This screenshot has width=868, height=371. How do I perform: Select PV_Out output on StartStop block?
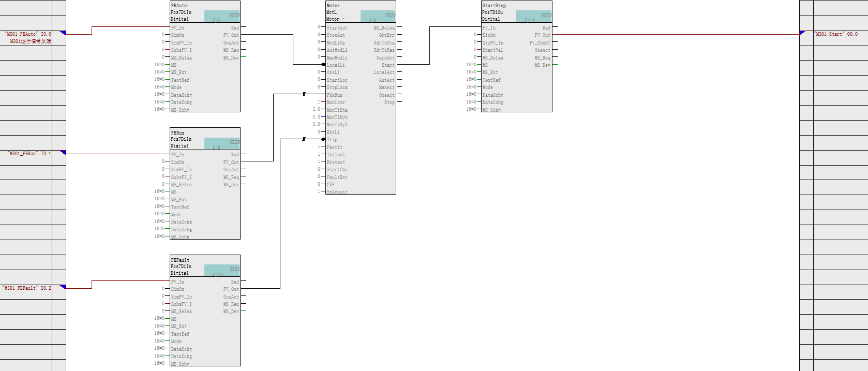[x=542, y=35]
